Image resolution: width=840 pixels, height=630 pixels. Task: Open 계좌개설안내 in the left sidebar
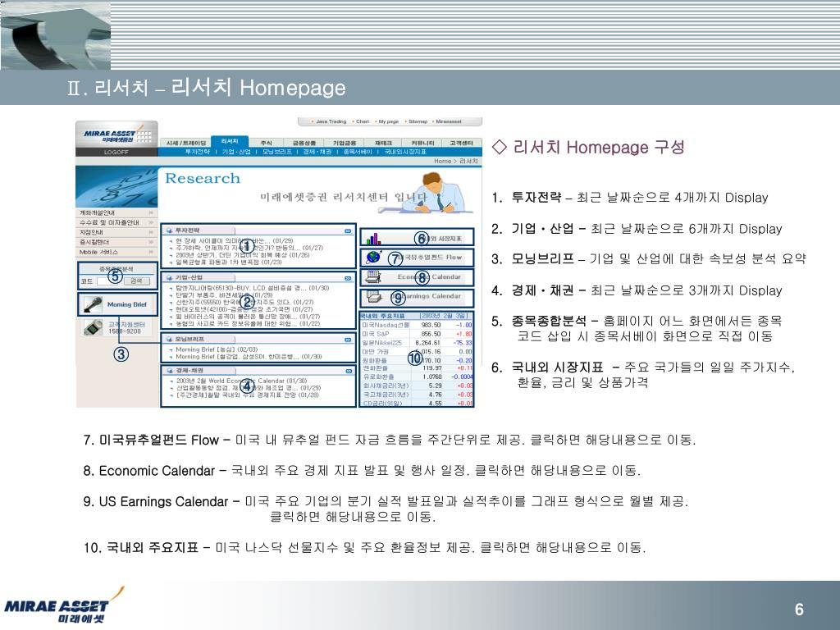(97, 212)
